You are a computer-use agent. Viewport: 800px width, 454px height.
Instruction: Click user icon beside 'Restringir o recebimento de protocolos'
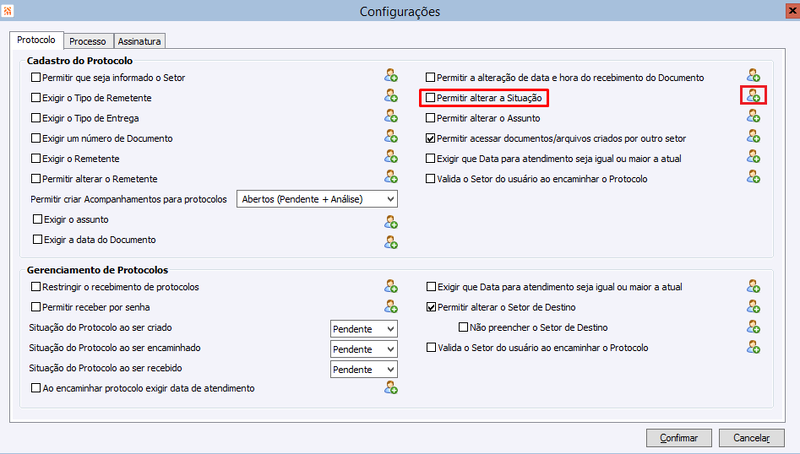pyautogui.click(x=391, y=287)
